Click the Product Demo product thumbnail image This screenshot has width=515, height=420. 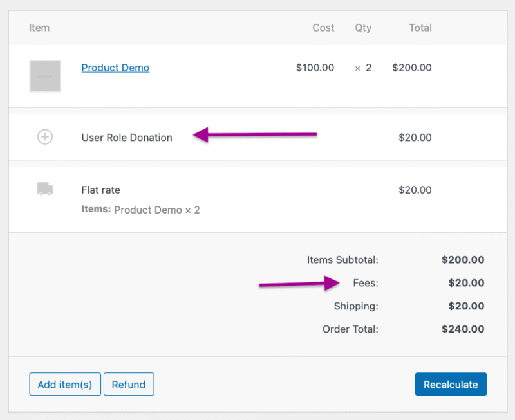tap(45, 76)
